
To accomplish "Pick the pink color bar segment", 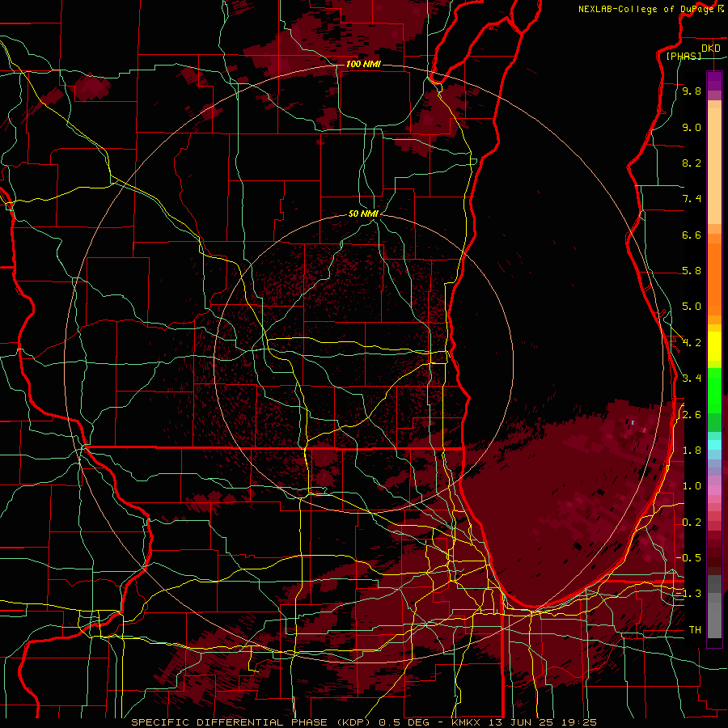I will click(x=714, y=490).
